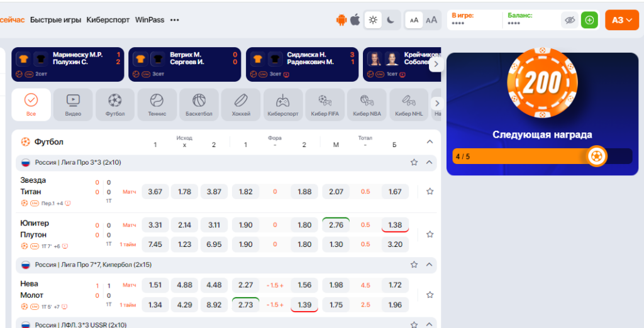Favorite the ЛФЛ 3*3 USSR league star
644x328 pixels.
pos(414,325)
